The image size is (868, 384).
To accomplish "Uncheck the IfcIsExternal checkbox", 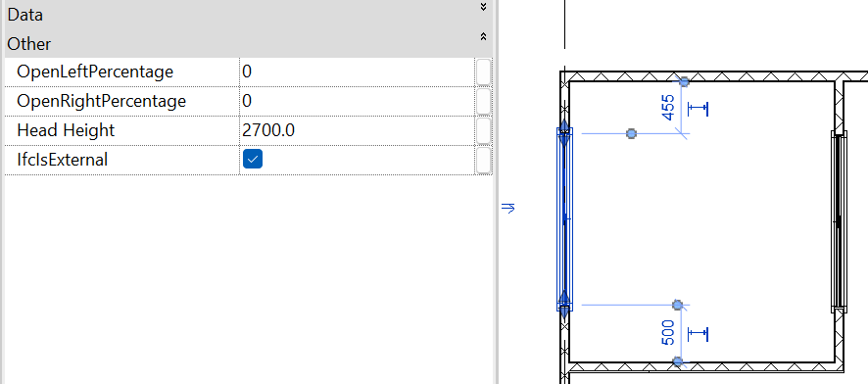I will pos(253,160).
